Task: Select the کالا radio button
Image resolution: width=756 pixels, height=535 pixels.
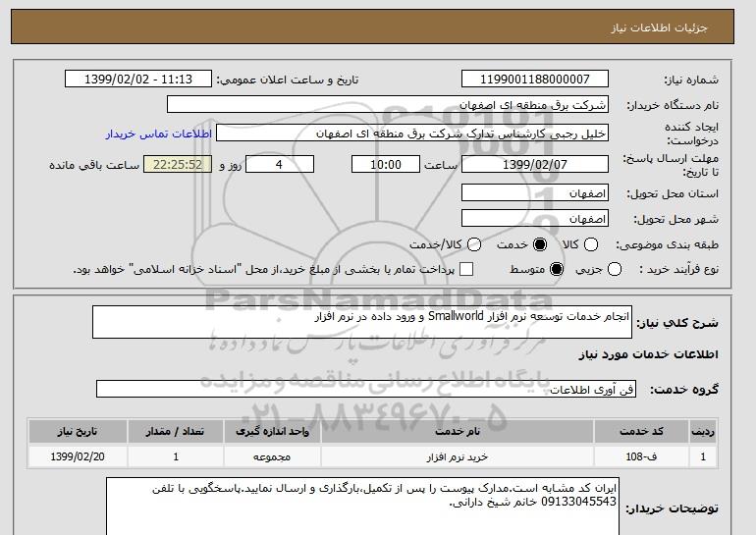Action: point(591,244)
